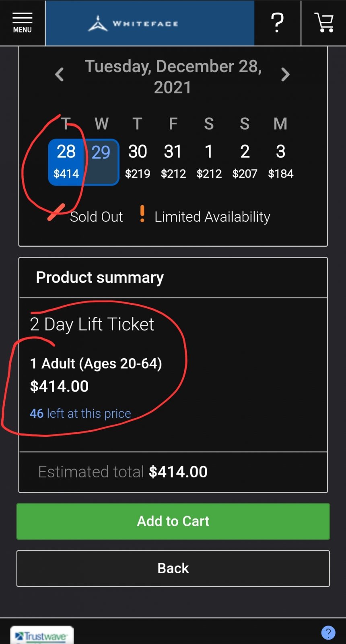Choose Sunday 2 priced $207
Image resolution: width=346 pixels, height=644 pixels.
245,162
